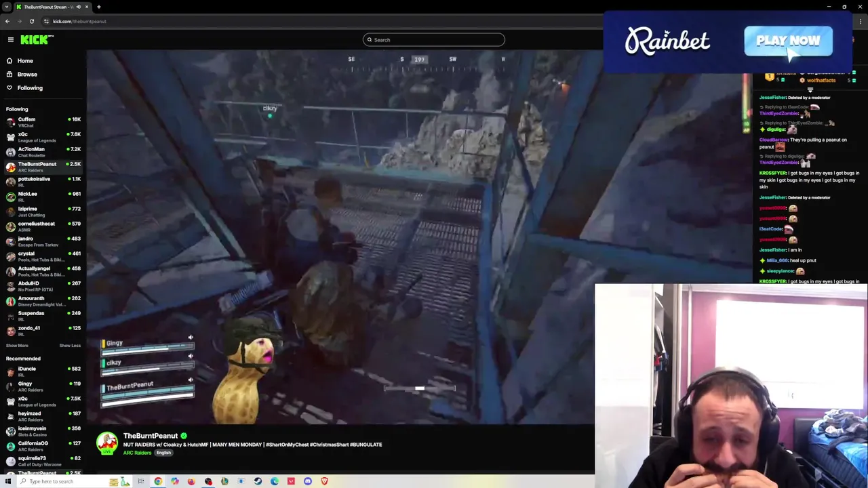This screenshot has height=488, width=868.
Task: Open a new browser tab
Action: coord(98,7)
